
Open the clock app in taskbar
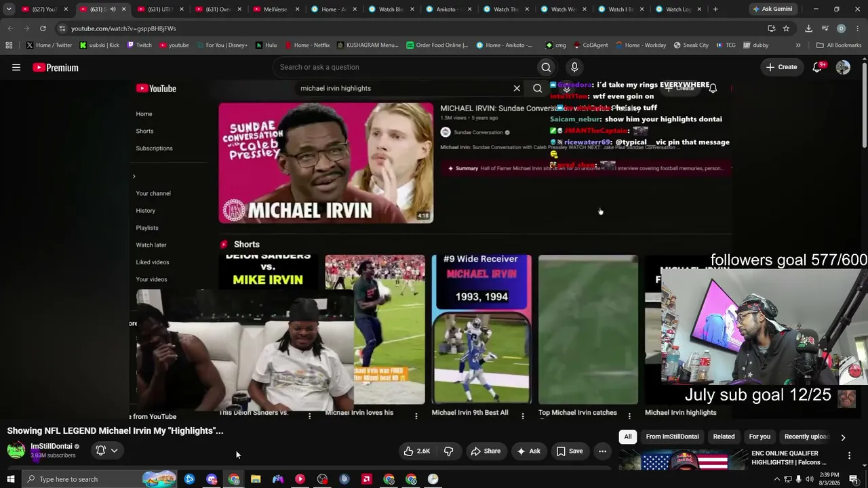click(433, 479)
